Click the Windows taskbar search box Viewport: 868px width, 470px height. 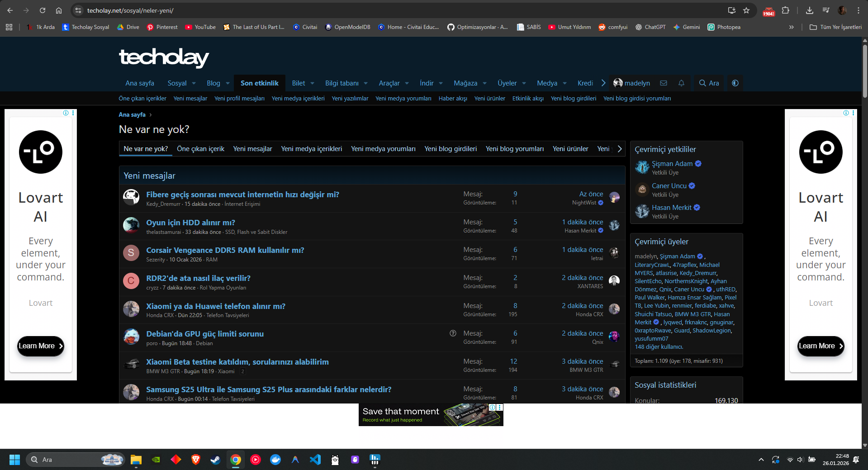coord(75,460)
